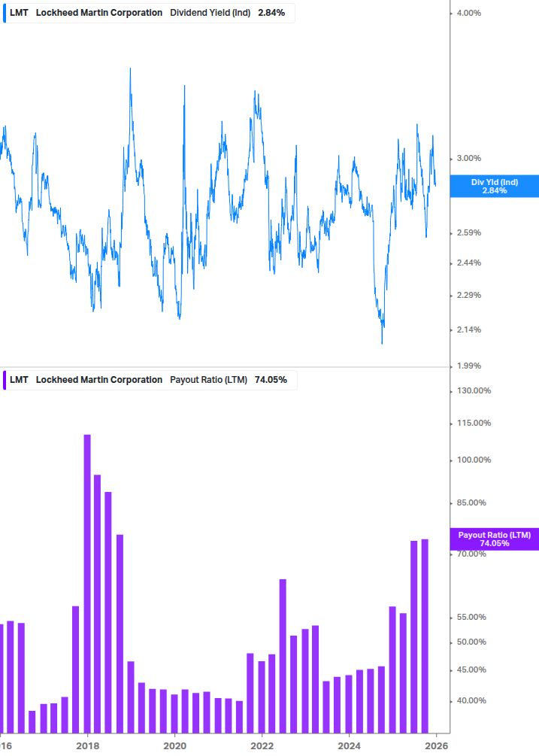Click the 130.00% payout ratio axis label
This screenshot has width=539, height=756.
tap(474, 390)
